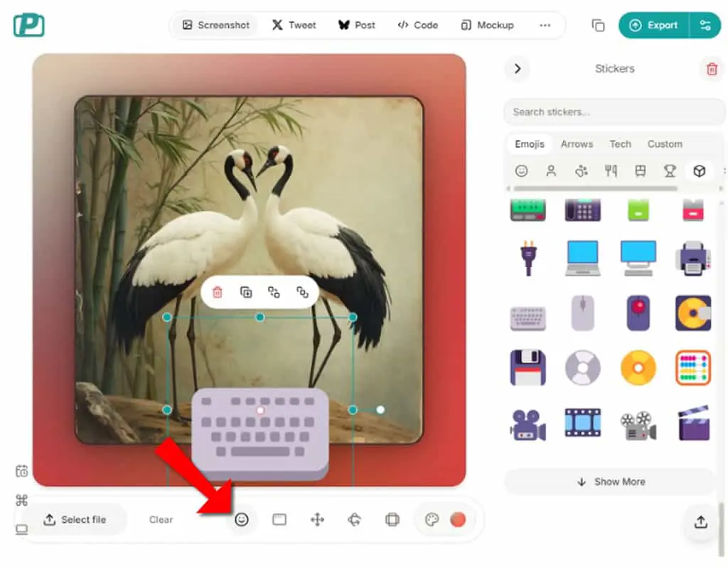Select the food emoji category

[x=611, y=171]
